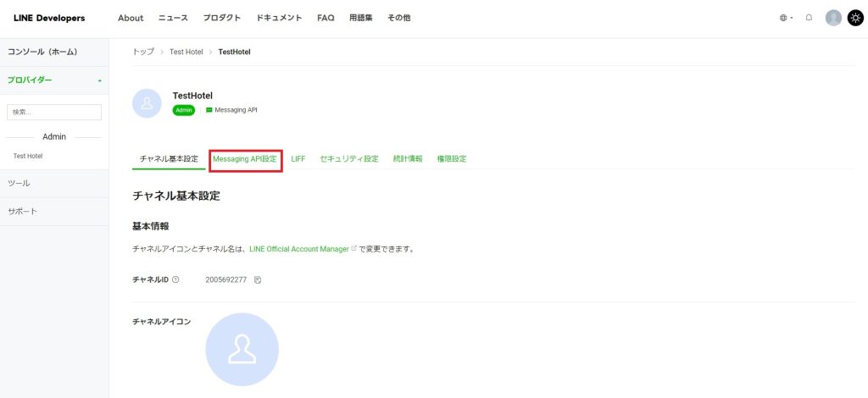Open the LINE Official Account Manager link
868x398 pixels.
tap(299, 249)
